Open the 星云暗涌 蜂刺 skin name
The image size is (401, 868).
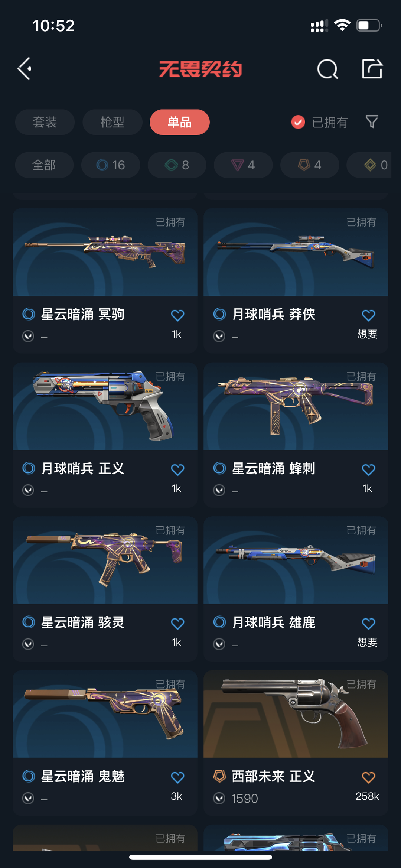273,469
